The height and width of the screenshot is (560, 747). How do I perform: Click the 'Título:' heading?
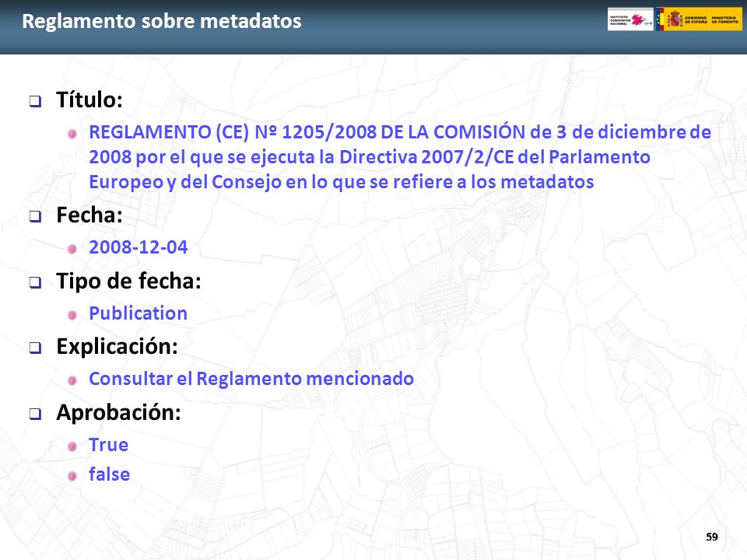pos(89,100)
